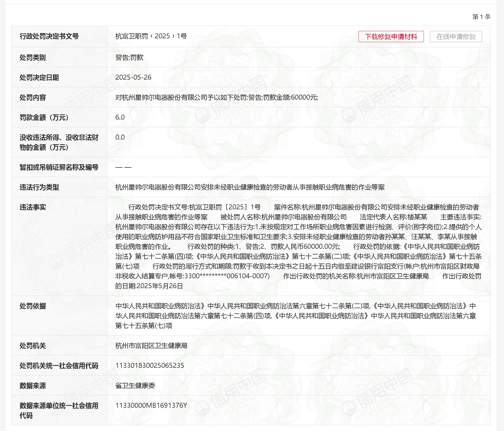This screenshot has width=504, height=431.
Task: Select the data source 省卫生健康委
Action: (x=135, y=386)
